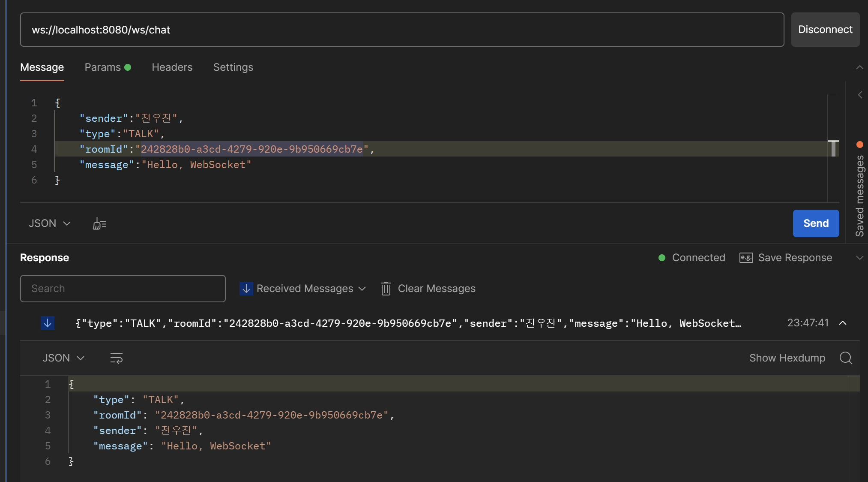Switch to the Headers tab

(x=172, y=67)
